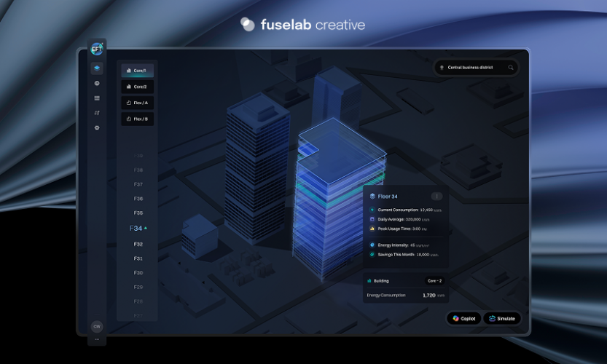Select floor F37 in the list
The height and width of the screenshot is (364, 607).
[138, 184]
